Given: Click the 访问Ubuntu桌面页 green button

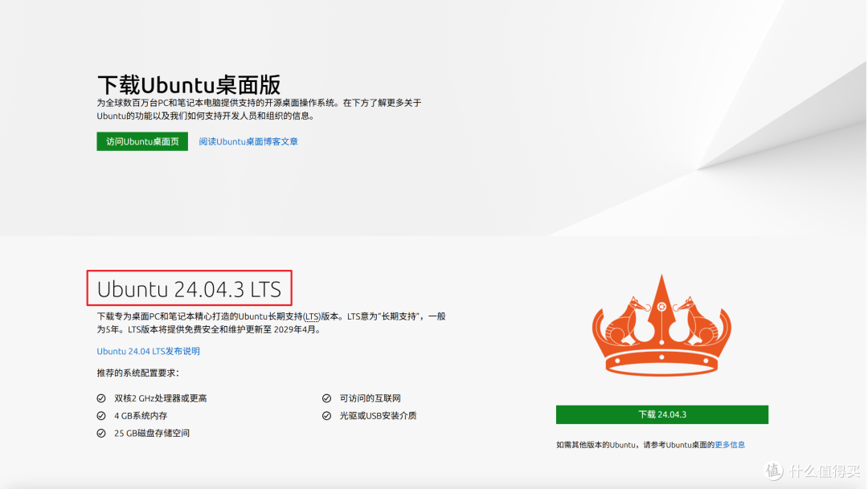Looking at the screenshot, I should tap(142, 141).
